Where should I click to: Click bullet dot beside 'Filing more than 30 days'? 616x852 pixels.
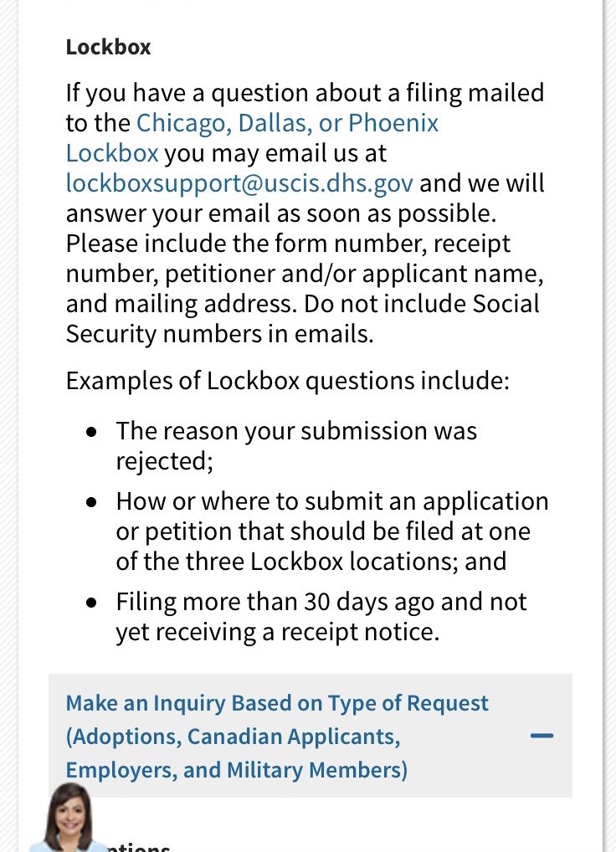point(92,603)
